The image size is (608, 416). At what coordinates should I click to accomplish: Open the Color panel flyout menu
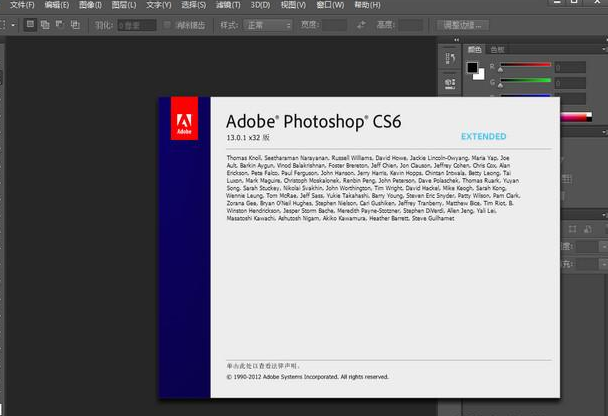[x=604, y=49]
